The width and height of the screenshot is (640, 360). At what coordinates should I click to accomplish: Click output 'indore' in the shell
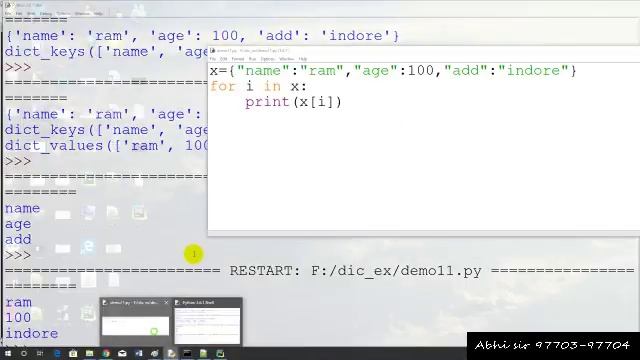click(31, 333)
